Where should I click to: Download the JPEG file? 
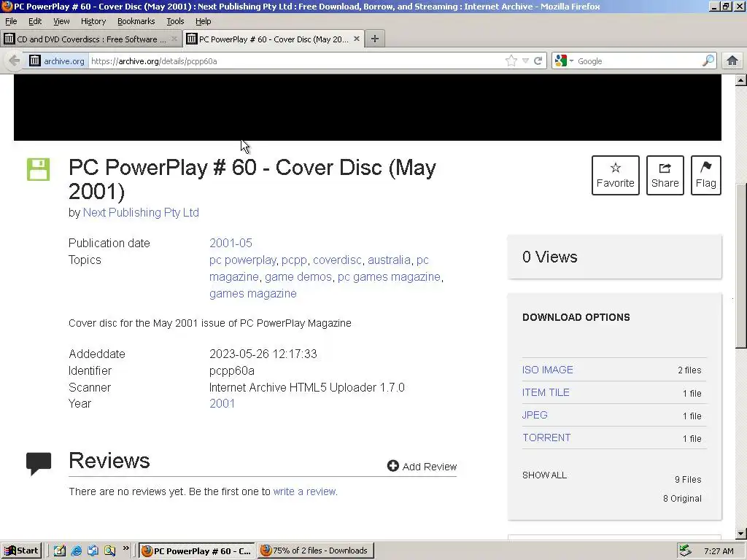(535, 415)
